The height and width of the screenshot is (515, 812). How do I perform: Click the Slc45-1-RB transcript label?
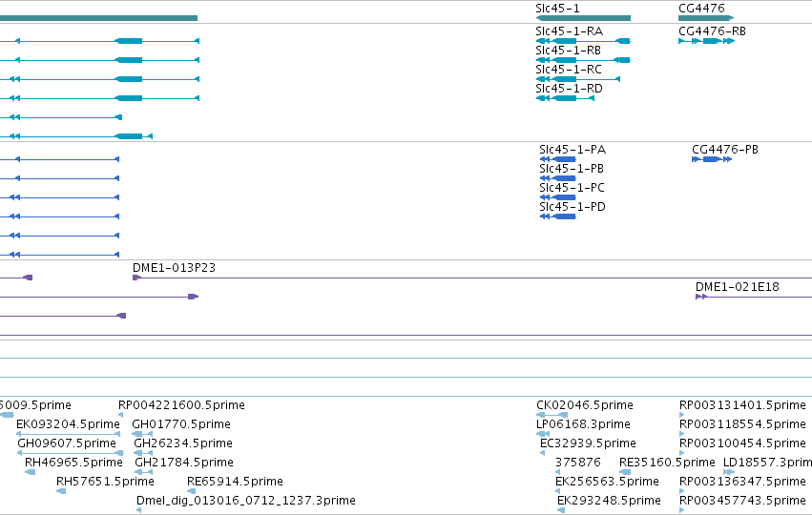click(x=568, y=51)
